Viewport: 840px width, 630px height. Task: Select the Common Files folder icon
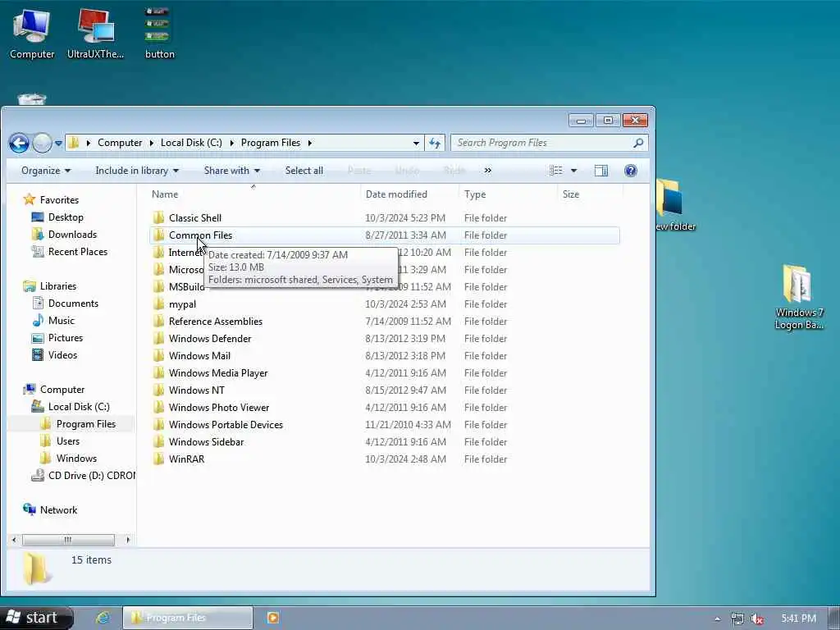tap(158, 235)
